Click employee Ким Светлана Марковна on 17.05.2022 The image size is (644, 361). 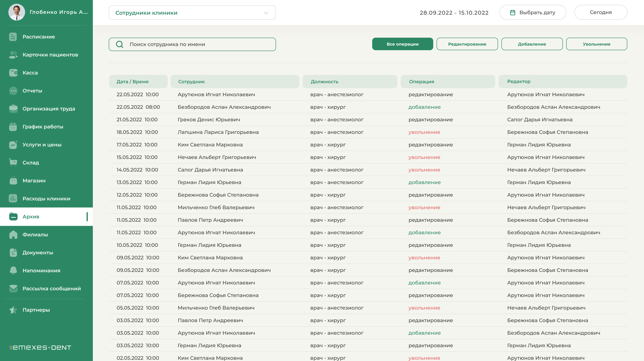pos(210,145)
